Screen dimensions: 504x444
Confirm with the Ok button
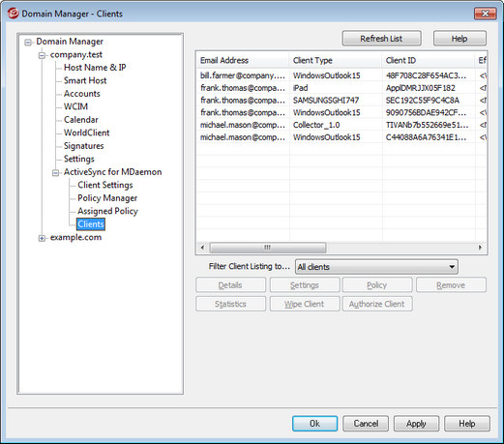click(314, 424)
